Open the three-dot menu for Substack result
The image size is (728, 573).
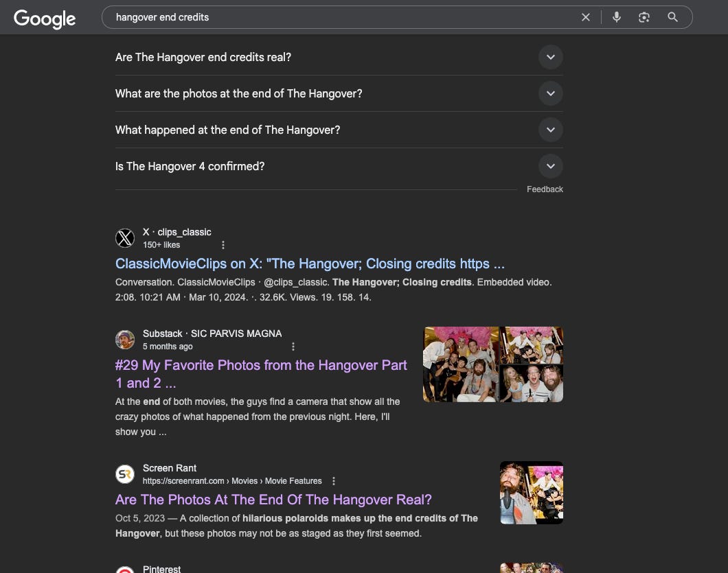(x=293, y=346)
